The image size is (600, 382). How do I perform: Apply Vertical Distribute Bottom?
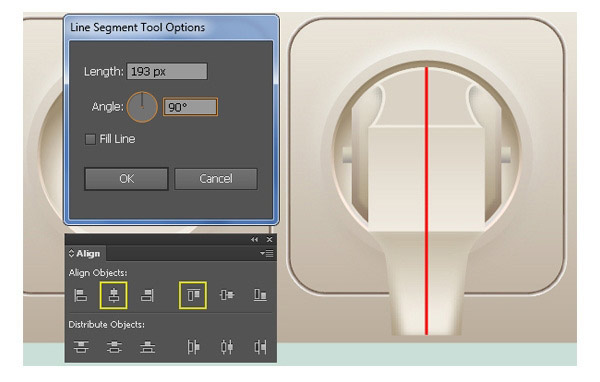pos(147,347)
